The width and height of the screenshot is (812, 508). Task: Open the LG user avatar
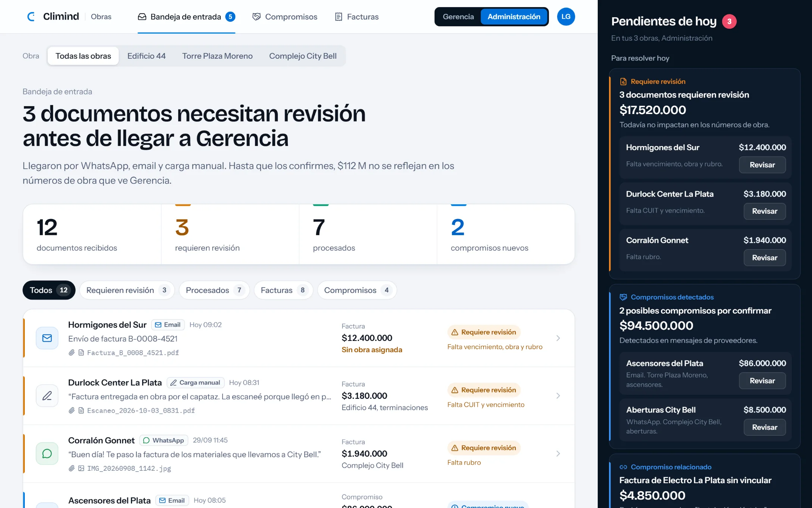[566, 17]
